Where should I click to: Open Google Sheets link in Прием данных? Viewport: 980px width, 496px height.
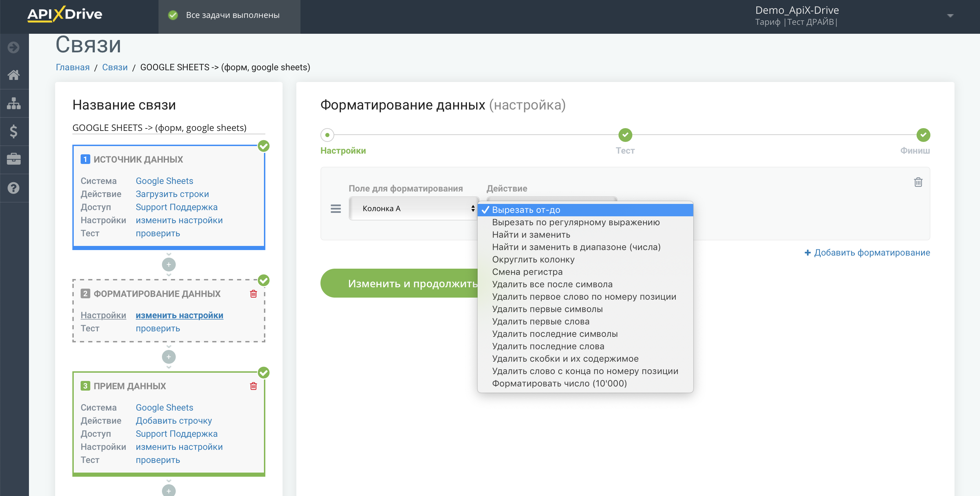[164, 408]
